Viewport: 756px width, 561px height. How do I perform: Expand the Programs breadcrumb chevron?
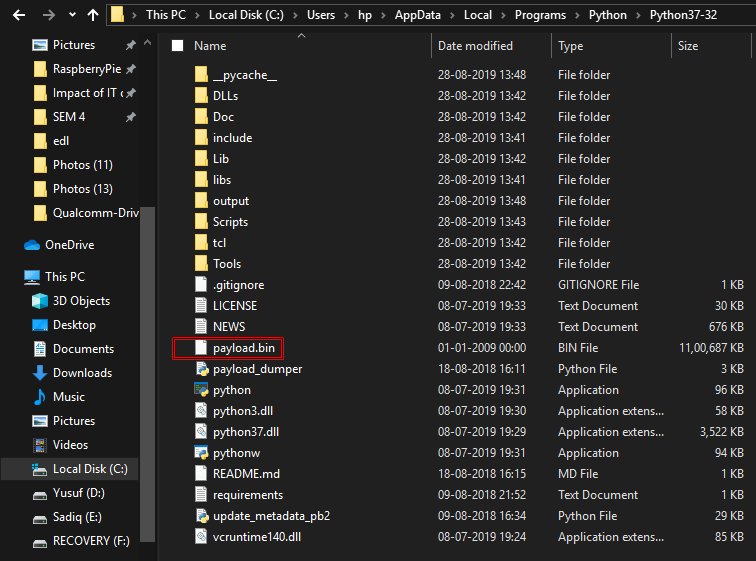coord(578,15)
